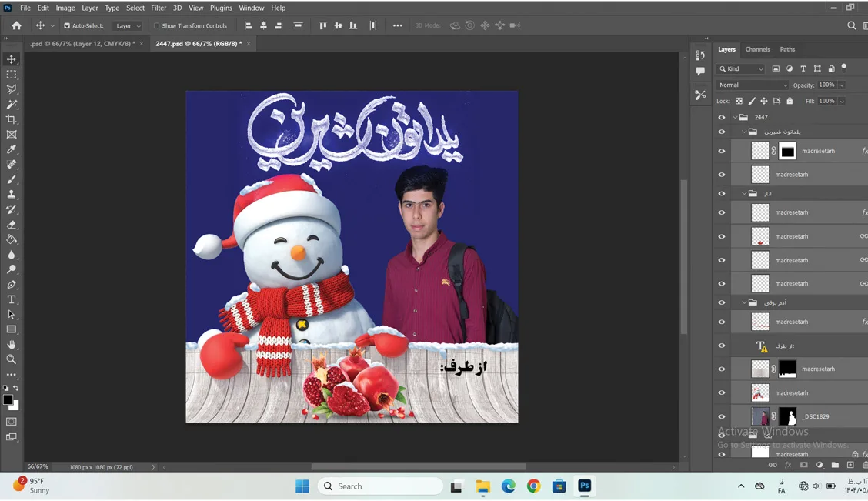The width and height of the screenshot is (868, 501).
Task: Select the Clone Stamp tool
Action: (11, 194)
